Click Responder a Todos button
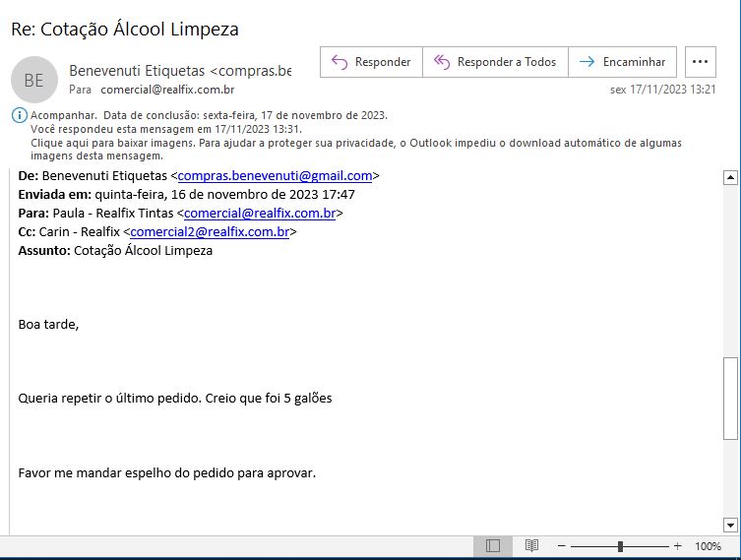This screenshot has width=741, height=560. pyautogui.click(x=495, y=62)
